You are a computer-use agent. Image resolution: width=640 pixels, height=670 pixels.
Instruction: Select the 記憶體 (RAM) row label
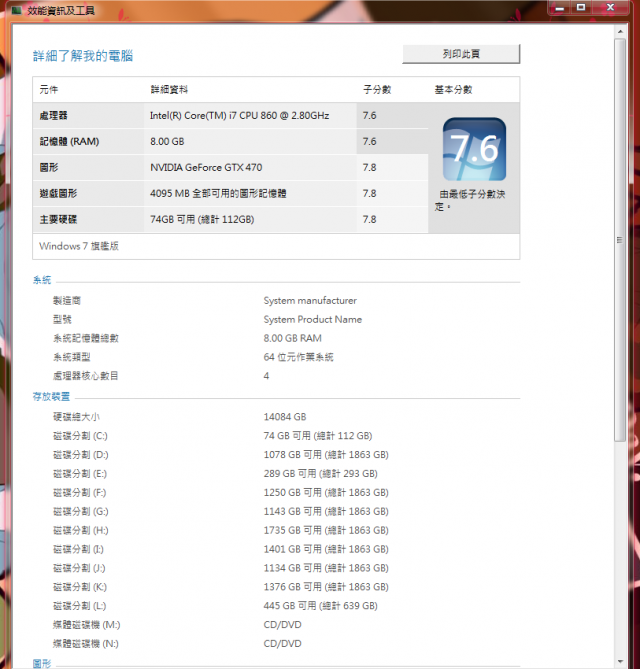pos(69,141)
